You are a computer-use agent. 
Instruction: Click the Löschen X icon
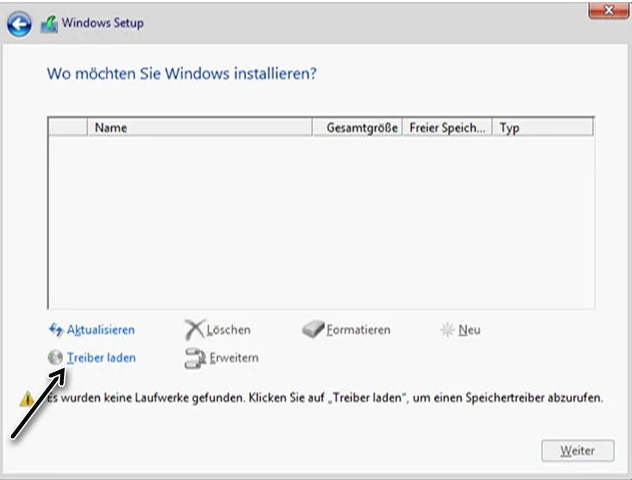(195, 329)
